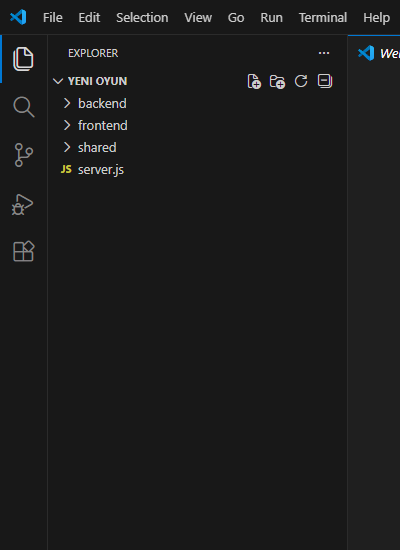Refresh the Explorer file tree
Image resolution: width=400 pixels, height=550 pixels.
pos(301,81)
